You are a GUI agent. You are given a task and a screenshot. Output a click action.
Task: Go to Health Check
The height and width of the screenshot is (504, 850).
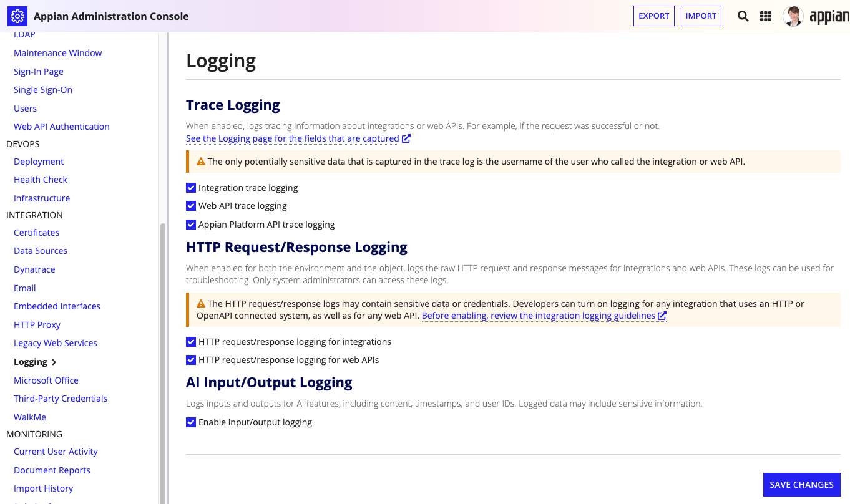pos(41,180)
